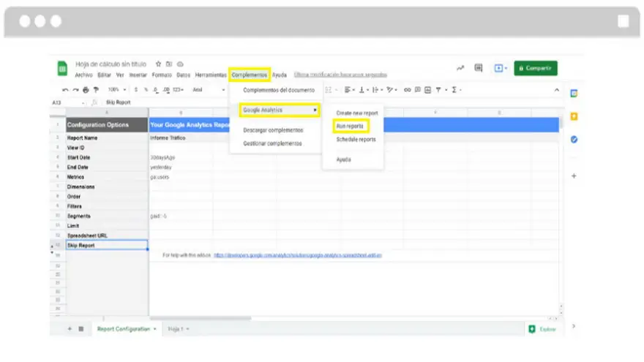Open the activity trend icon near Compartir

460,68
